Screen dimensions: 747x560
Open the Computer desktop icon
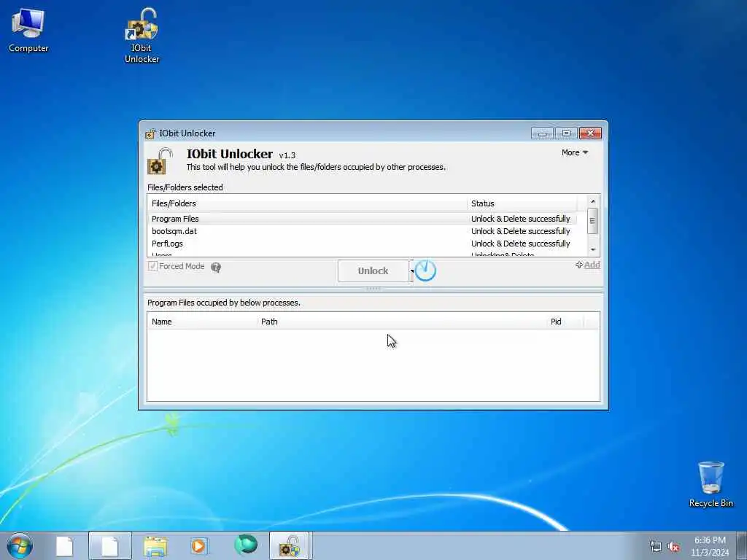[28, 30]
